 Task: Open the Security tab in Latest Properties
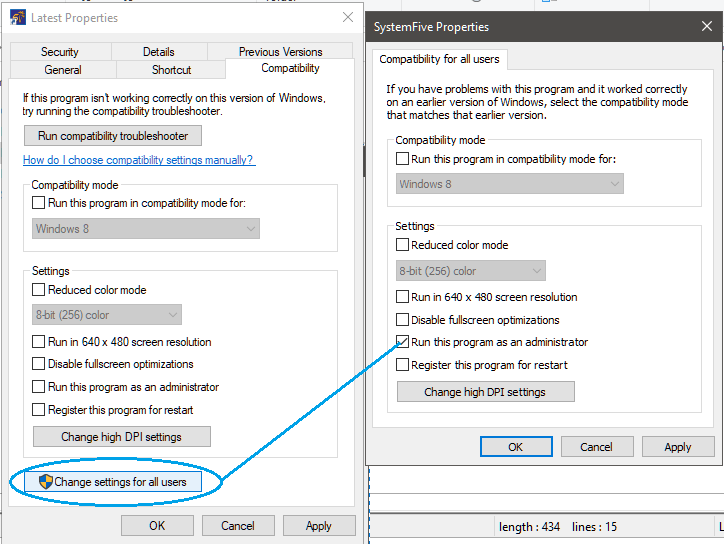[x=60, y=52]
